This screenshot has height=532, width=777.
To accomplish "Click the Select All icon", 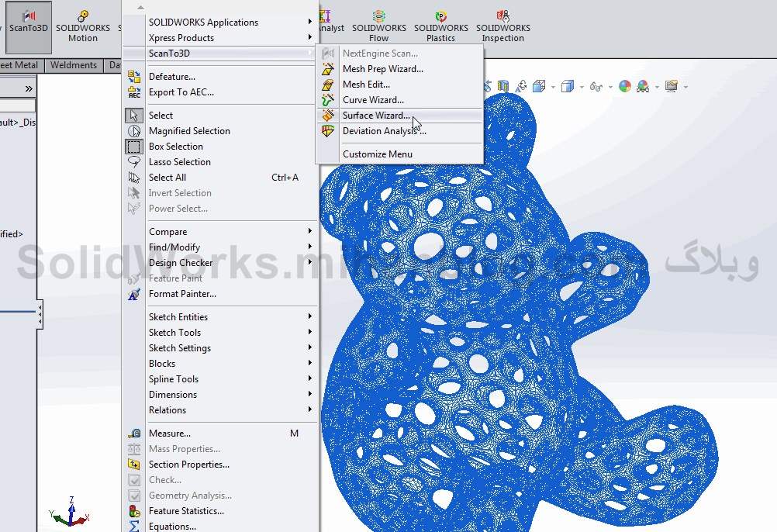I will coord(134,178).
